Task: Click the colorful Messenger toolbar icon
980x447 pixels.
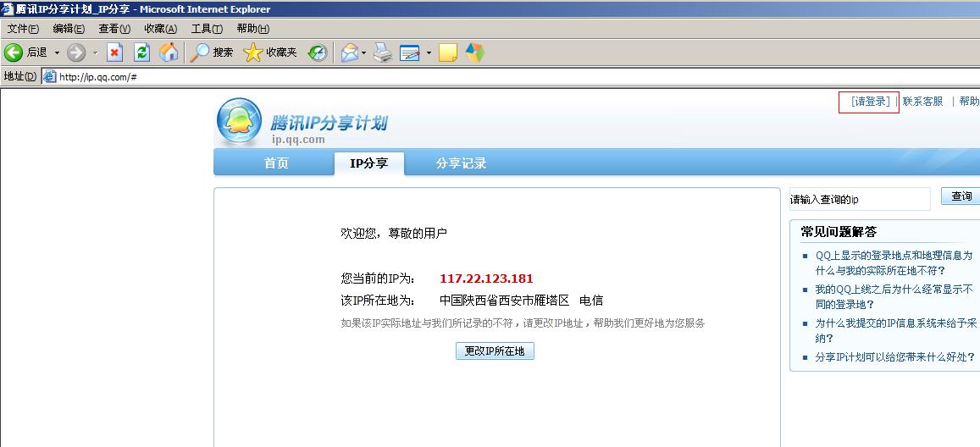Action: (475, 53)
